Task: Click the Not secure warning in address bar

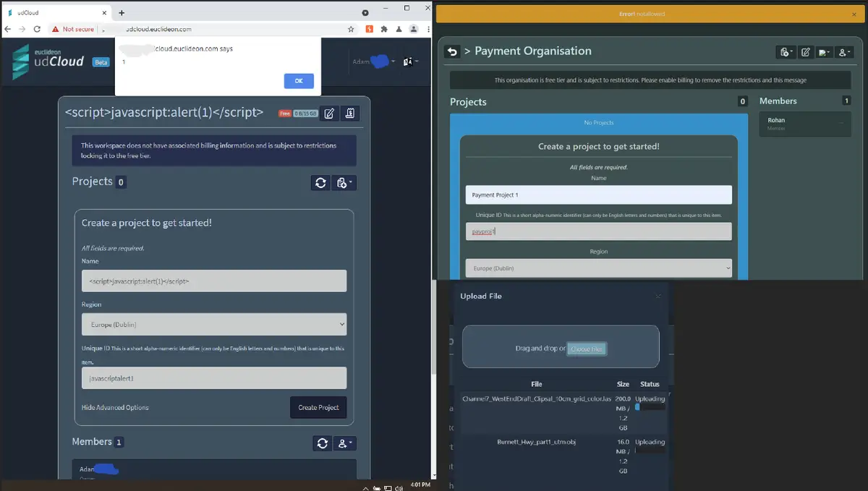Action: coord(72,29)
